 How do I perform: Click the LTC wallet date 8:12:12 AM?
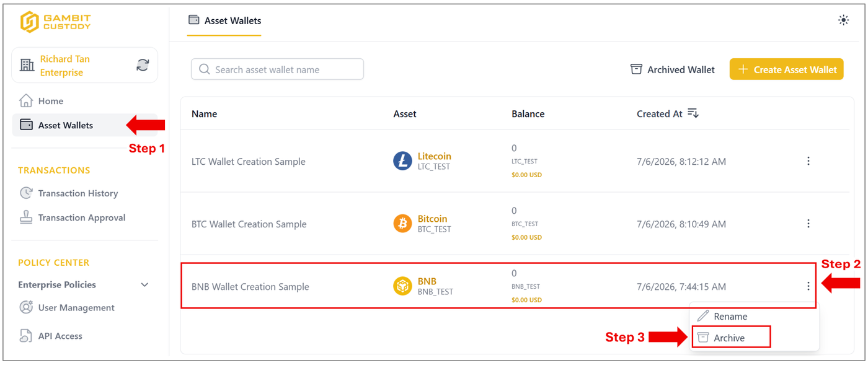pyautogui.click(x=681, y=162)
